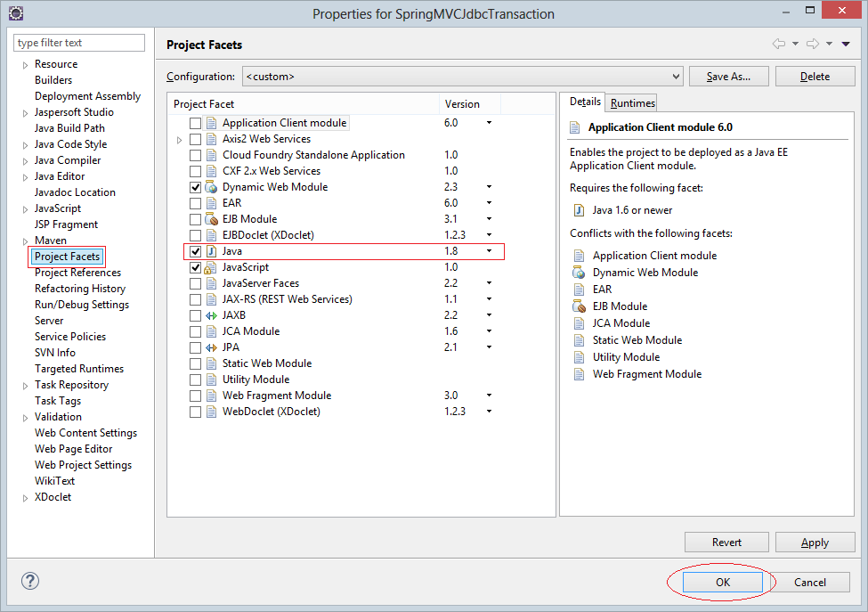Expand the Maven tree node
Image resolution: width=868 pixels, height=612 pixels.
[x=25, y=241]
